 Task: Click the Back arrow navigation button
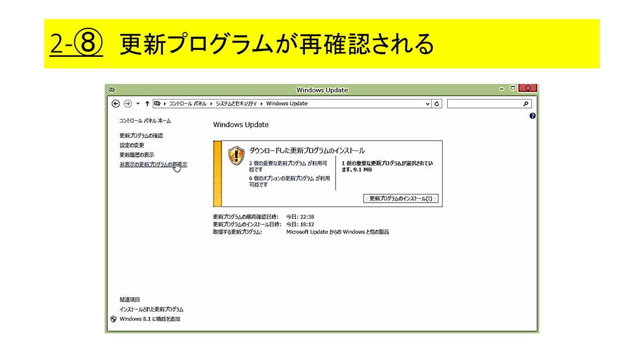(x=116, y=104)
